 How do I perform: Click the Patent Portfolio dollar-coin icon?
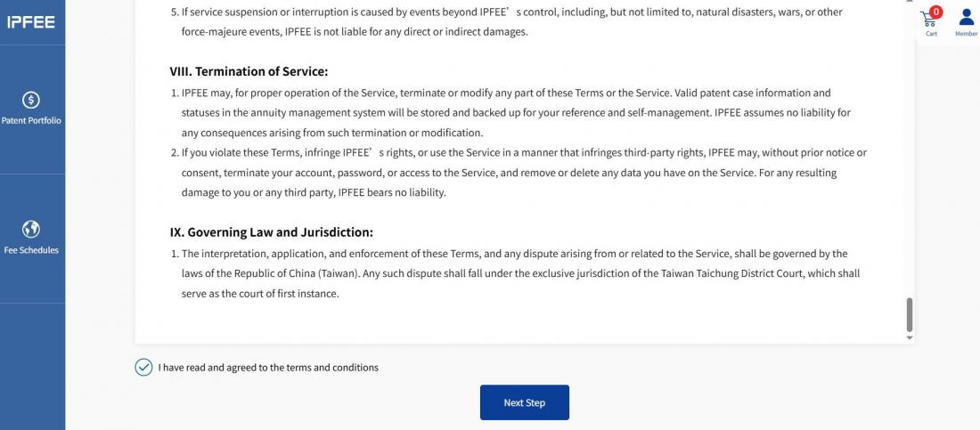point(30,101)
